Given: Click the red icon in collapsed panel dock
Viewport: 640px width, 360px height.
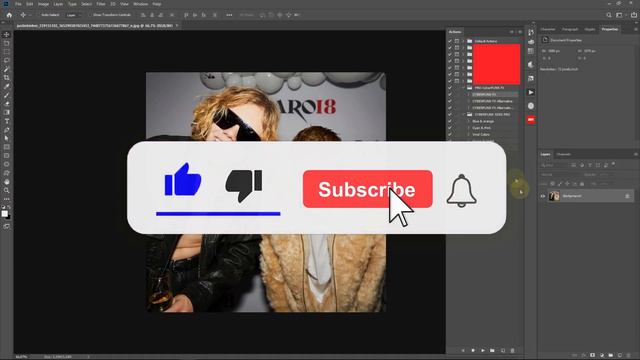Looking at the screenshot, I should click(531, 120).
